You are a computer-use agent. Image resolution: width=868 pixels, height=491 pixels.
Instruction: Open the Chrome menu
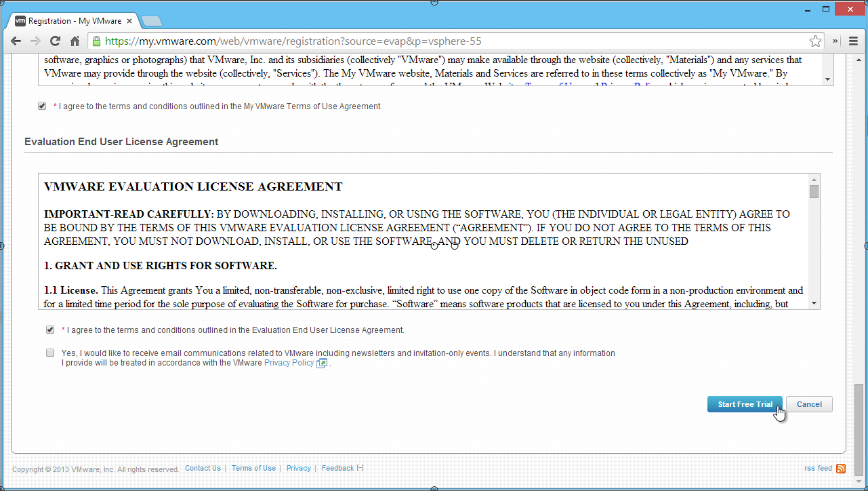coord(854,41)
